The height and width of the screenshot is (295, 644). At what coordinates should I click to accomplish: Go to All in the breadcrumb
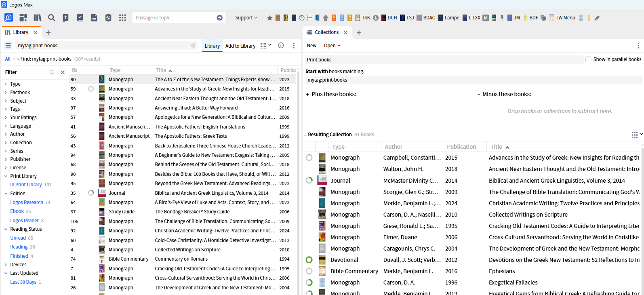(x=8, y=59)
